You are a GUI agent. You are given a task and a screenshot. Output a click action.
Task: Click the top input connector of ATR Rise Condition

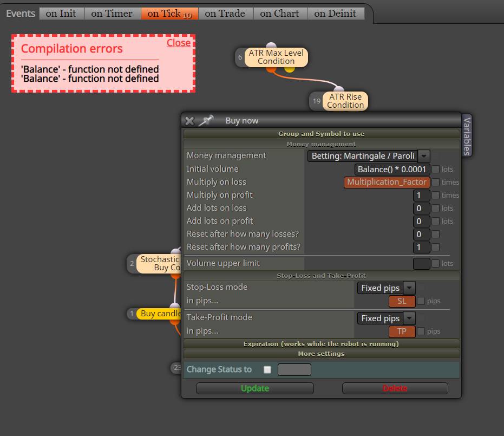[339, 89]
